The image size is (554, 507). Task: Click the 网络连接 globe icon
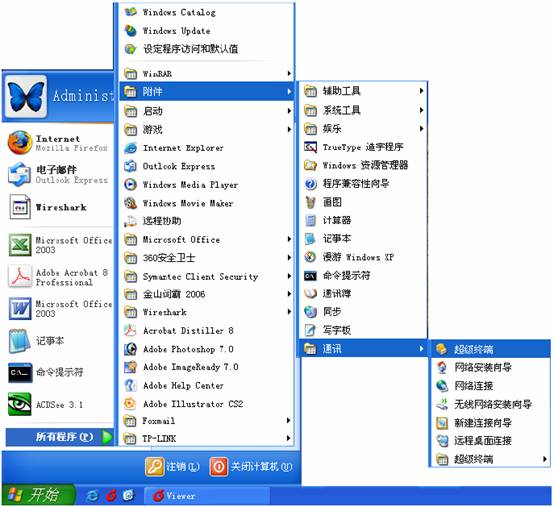pos(442,386)
